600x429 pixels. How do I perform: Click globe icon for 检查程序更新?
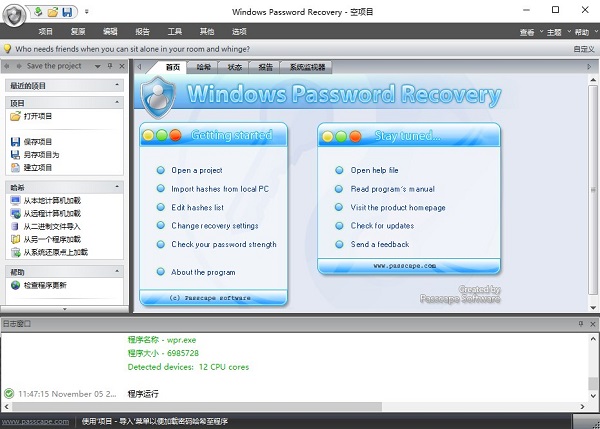(15, 285)
